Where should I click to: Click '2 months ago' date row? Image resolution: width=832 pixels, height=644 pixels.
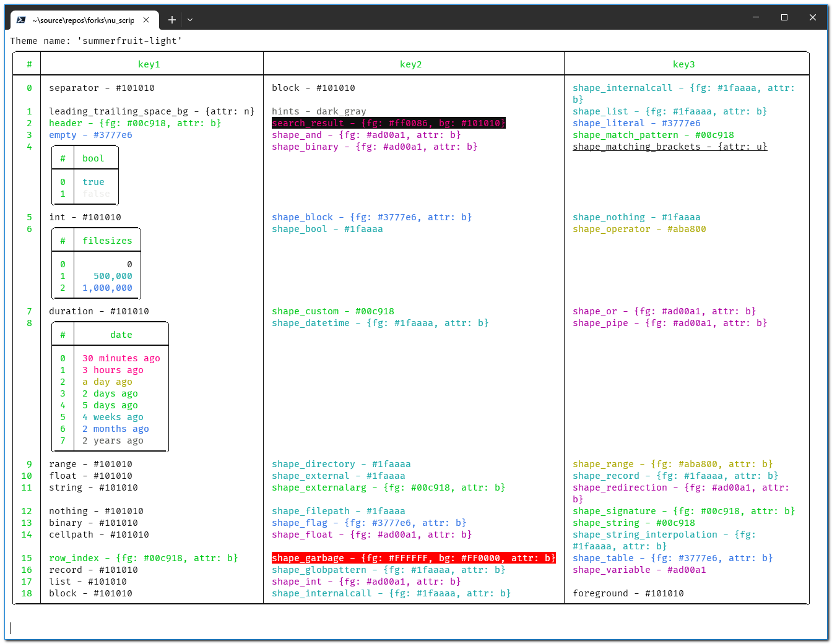coord(116,429)
